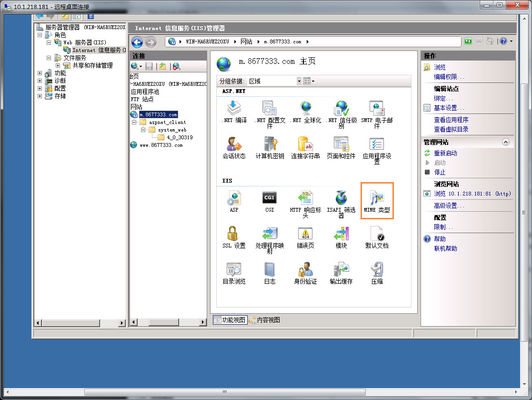Click the 重新启动 restart link
532x400 pixels.
(x=445, y=153)
